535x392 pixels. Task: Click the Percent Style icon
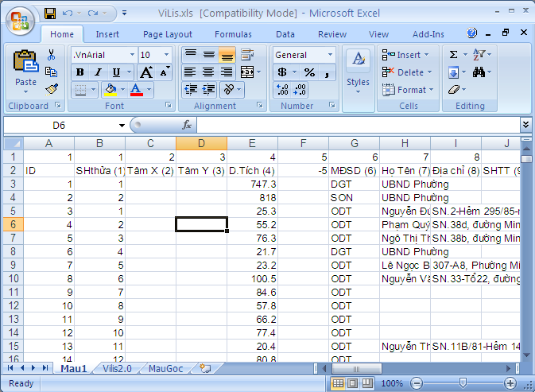[309, 72]
